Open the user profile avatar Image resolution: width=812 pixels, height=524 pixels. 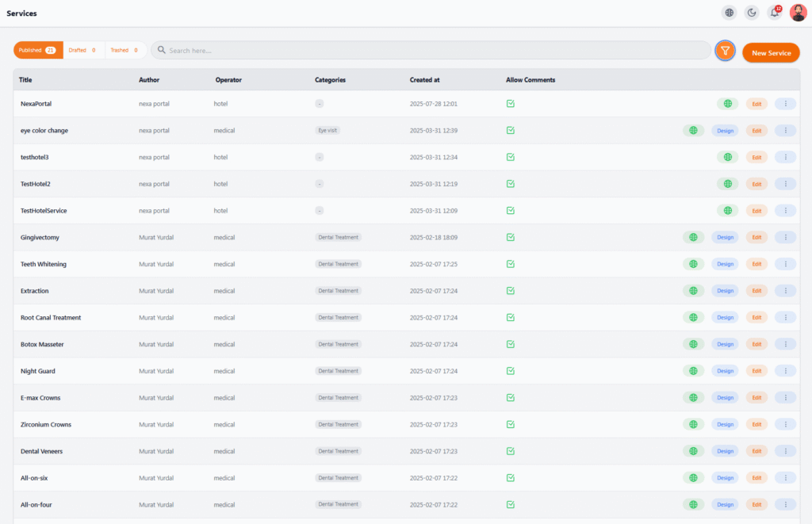tap(798, 13)
